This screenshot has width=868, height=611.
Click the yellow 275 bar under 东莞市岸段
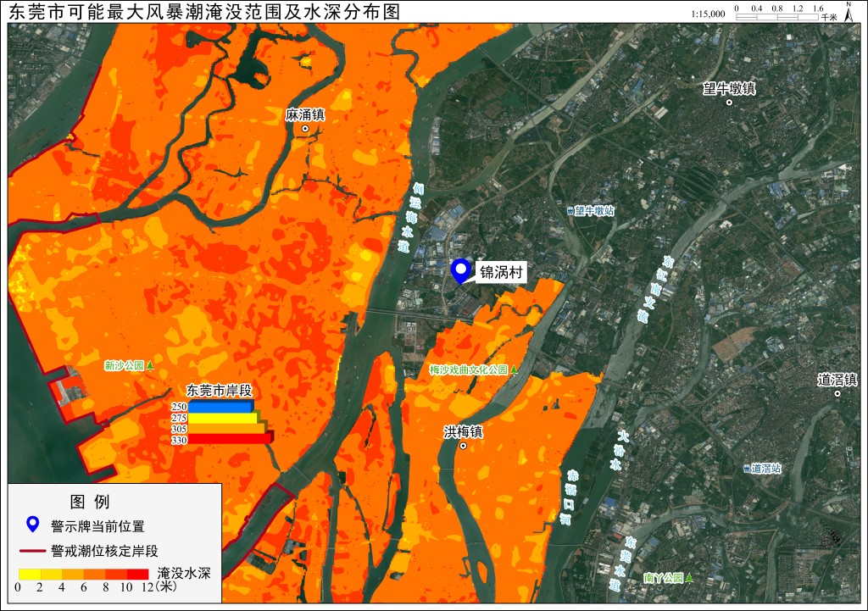pos(224,417)
